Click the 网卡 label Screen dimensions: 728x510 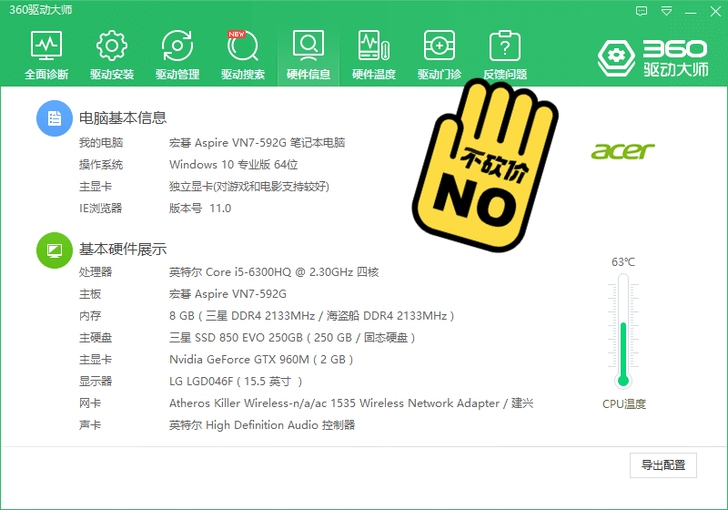90,403
